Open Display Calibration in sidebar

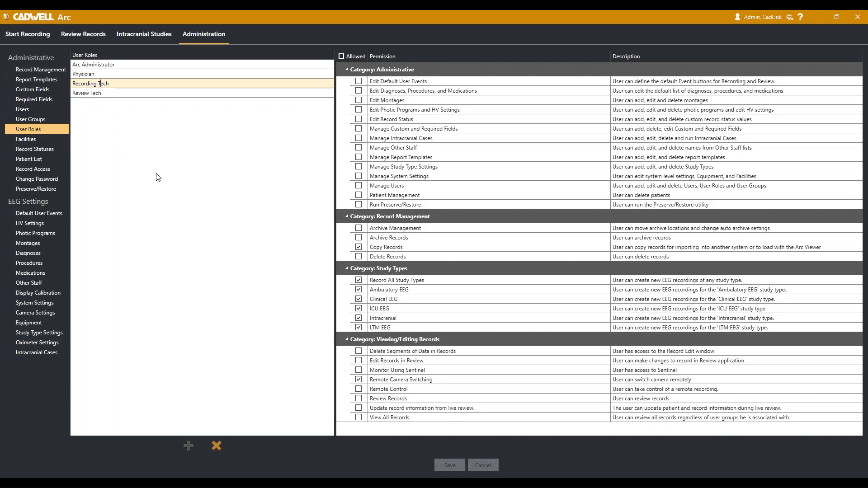(38, 293)
